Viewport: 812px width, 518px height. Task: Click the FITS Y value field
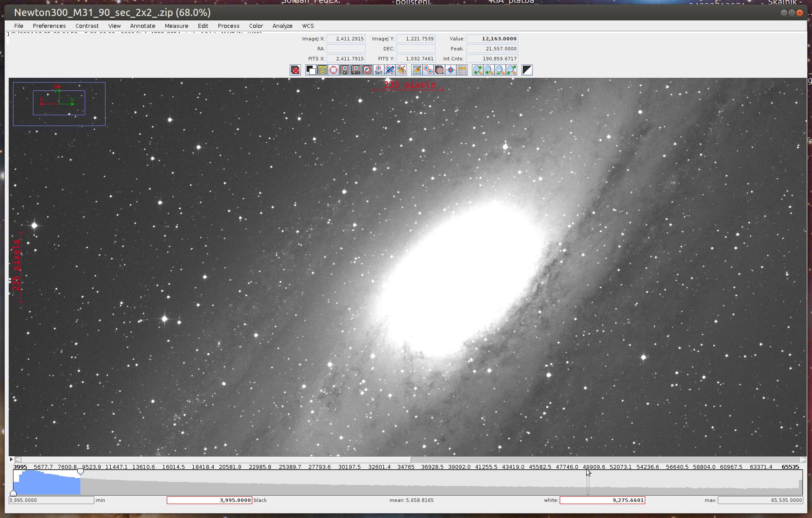(x=416, y=59)
